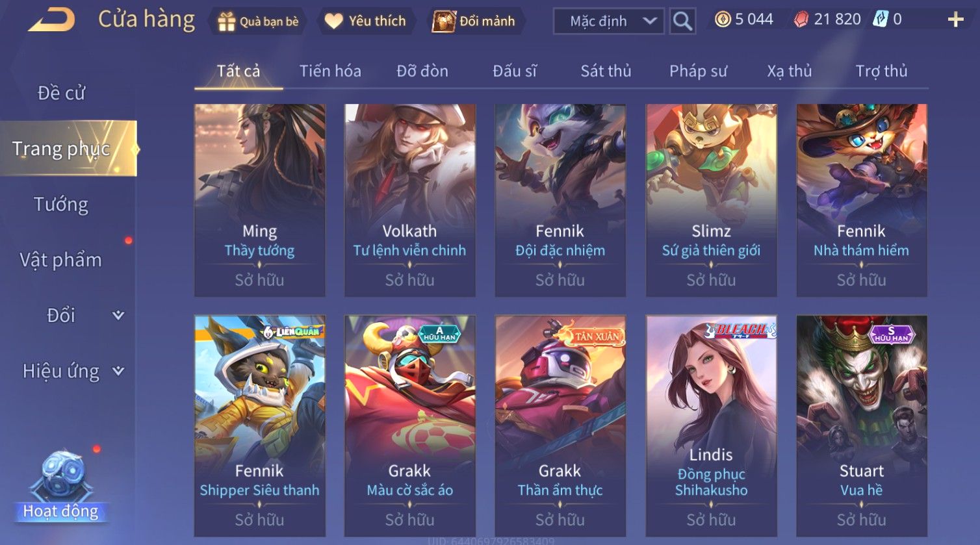The image size is (980, 545).
Task: Go to Tướng in sidebar
Action: tap(61, 205)
